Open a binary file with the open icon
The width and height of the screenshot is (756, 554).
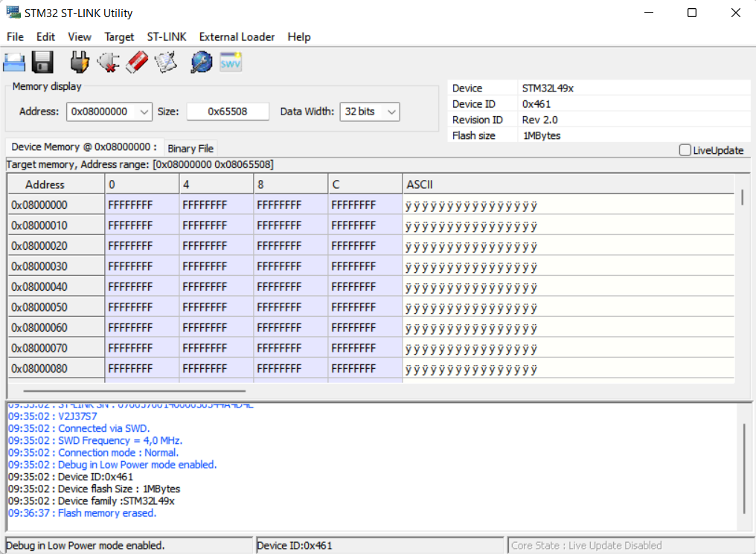click(14, 62)
